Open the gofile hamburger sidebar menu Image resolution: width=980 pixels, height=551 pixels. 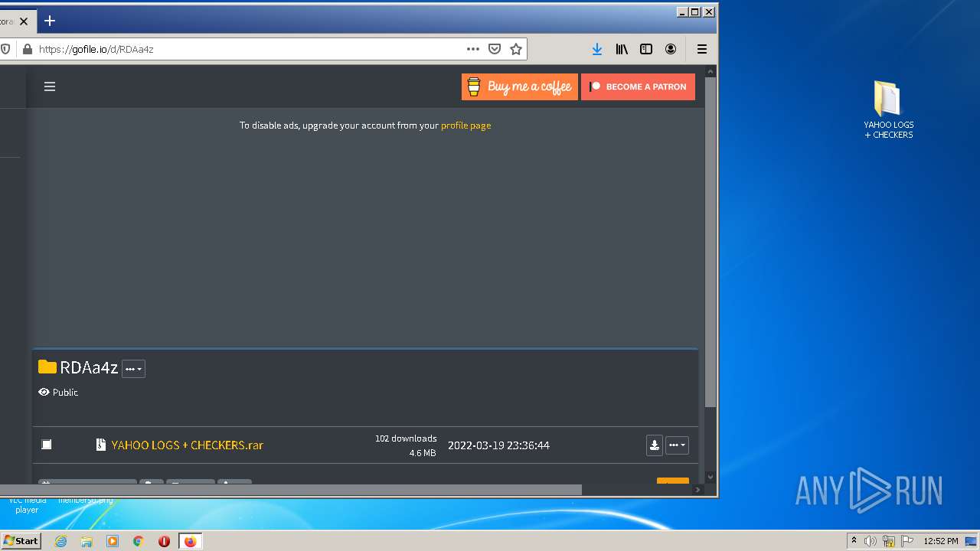tap(50, 86)
